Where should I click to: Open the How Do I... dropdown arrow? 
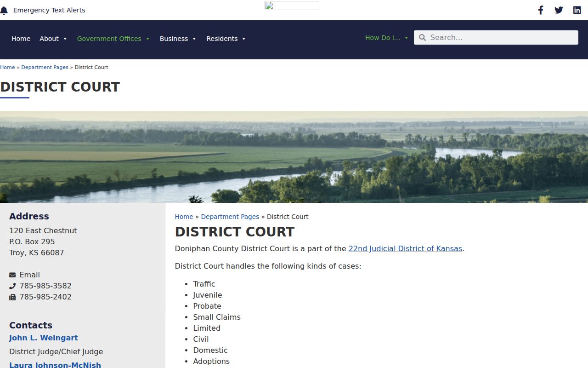pyautogui.click(x=406, y=38)
